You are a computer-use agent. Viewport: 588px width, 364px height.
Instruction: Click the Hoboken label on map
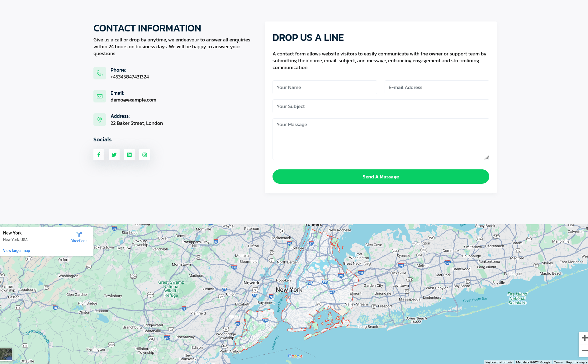[283, 280]
